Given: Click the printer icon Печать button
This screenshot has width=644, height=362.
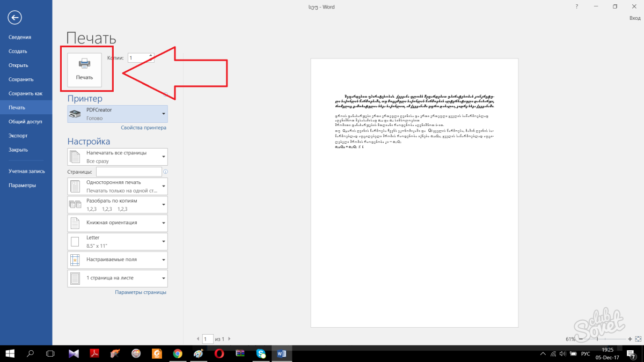Looking at the screenshot, I should (x=84, y=70).
